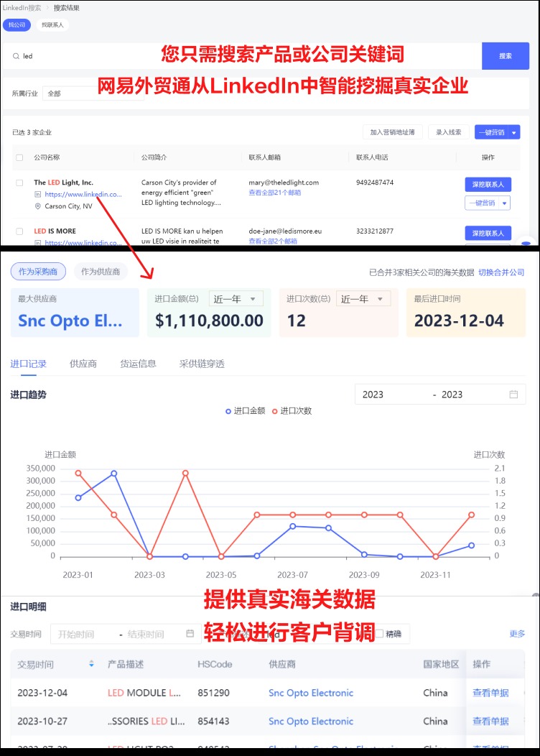
Task: Check the box for The LED Light, Inc.
Action: 19,183
